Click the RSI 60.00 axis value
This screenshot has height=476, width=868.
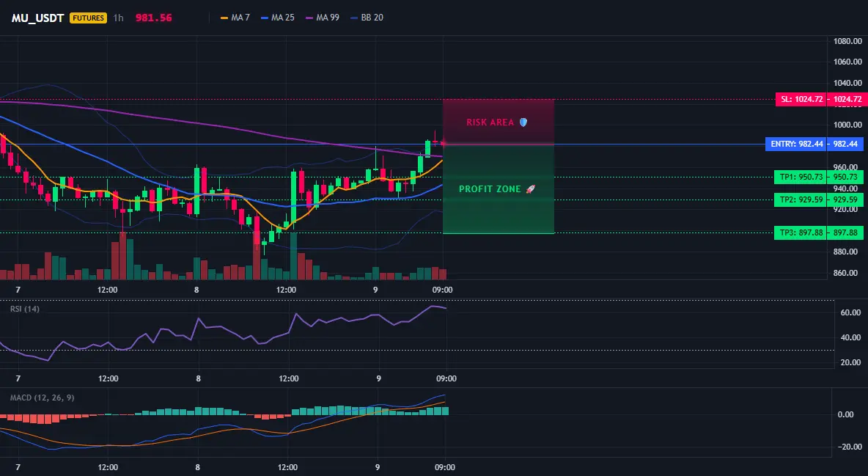coord(850,312)
